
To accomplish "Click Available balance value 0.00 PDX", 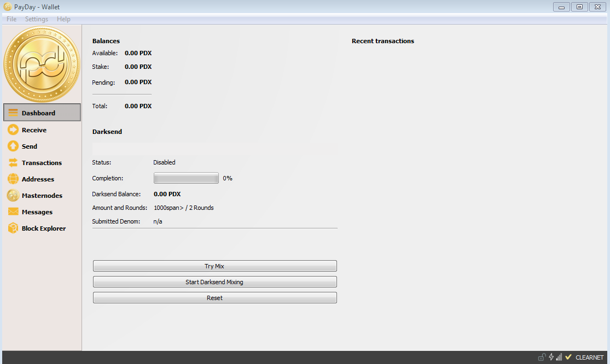I will click(138, 53).
